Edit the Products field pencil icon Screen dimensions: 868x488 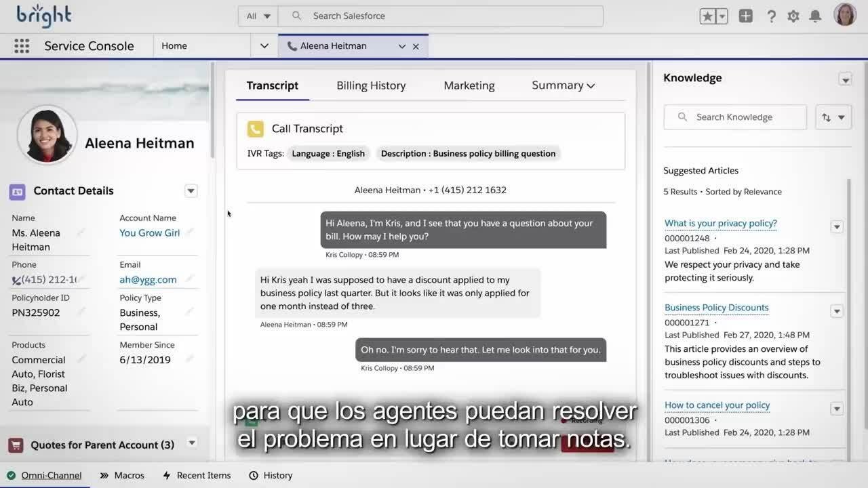pos(81,359)
